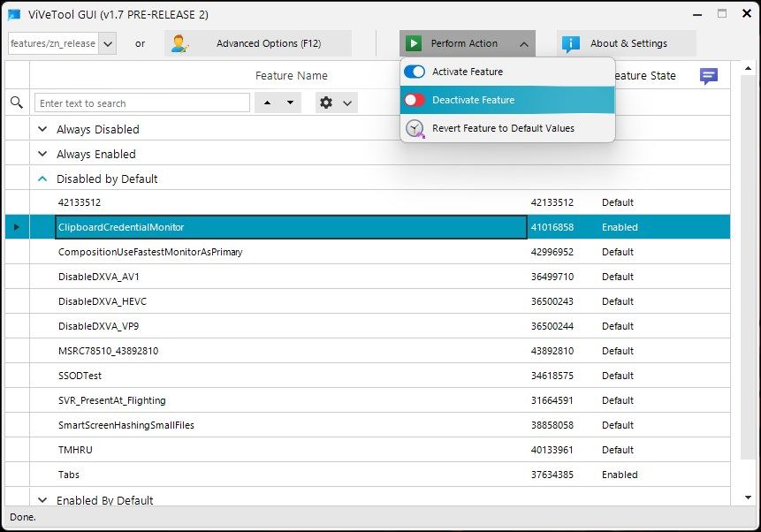761x532 pixels.
Task: Select the magnifier search icon
Action: (x=16, y=103)
